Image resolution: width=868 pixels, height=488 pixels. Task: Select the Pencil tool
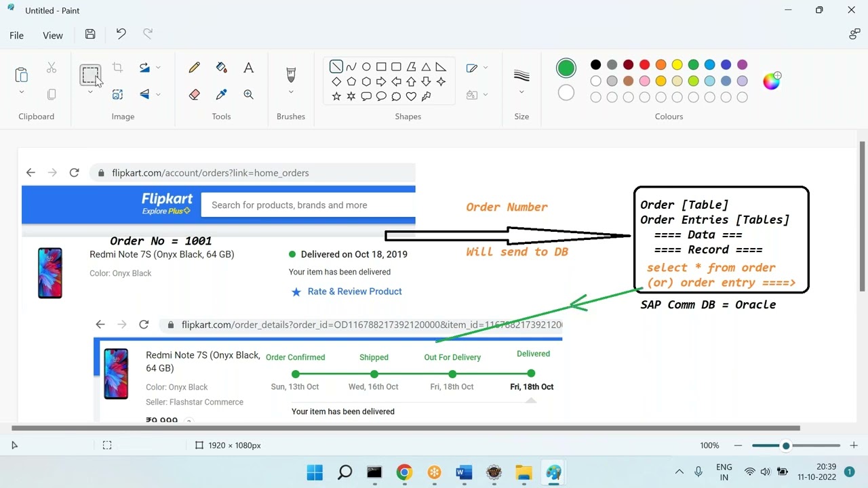(x=195, y=68)
